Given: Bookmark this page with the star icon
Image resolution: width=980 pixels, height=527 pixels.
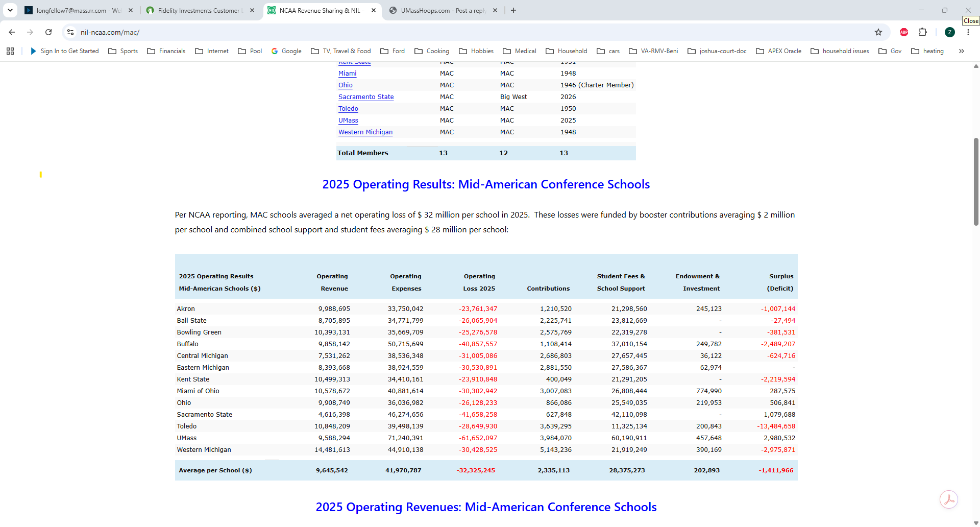Looking at the screenshot, I should pyautogui.click(x=878, y=32).
